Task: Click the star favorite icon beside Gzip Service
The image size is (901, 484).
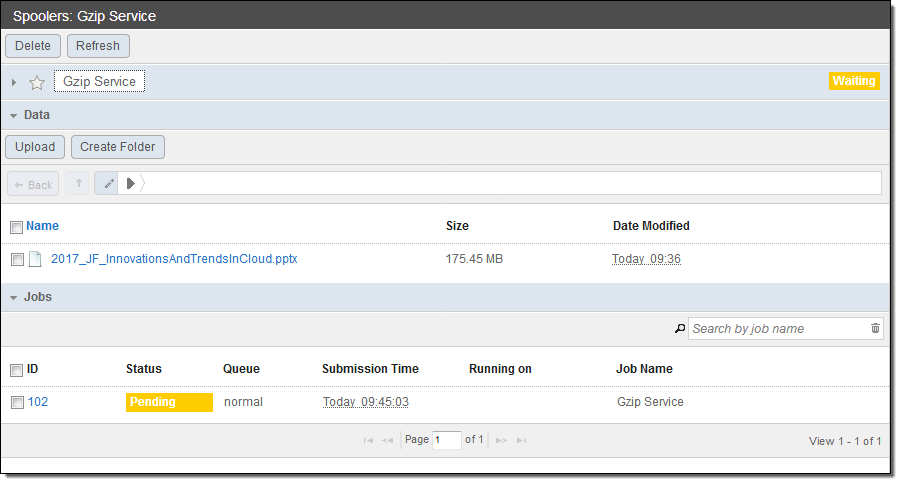Action: pos(37,82)
